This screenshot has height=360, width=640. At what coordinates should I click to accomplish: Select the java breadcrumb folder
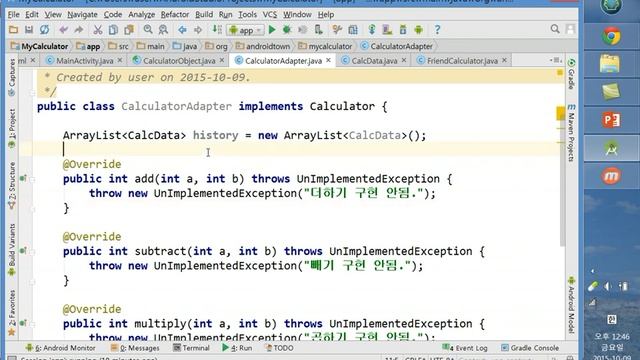[x=185, y=47]
